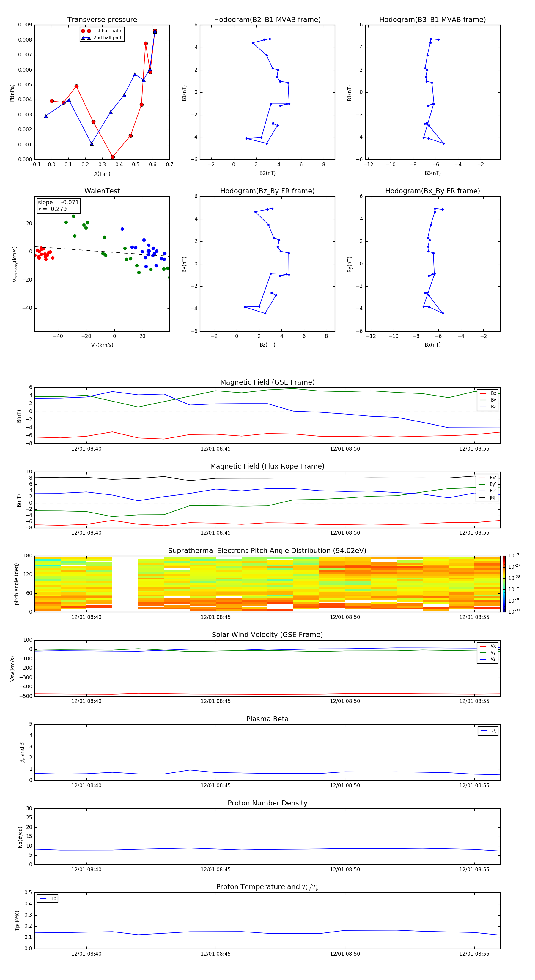Click the "WalenTest" plot title
535x980 pixels.
tap(102, 191)
